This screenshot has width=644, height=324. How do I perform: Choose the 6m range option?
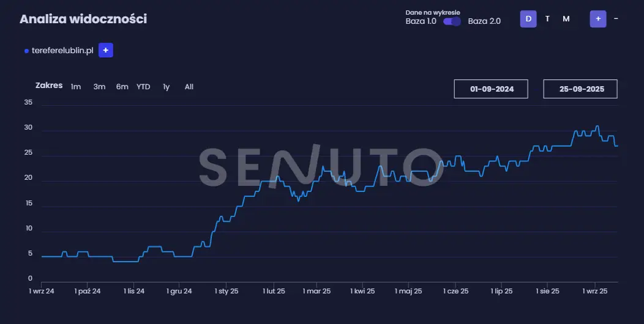click(x=122, y=87)
